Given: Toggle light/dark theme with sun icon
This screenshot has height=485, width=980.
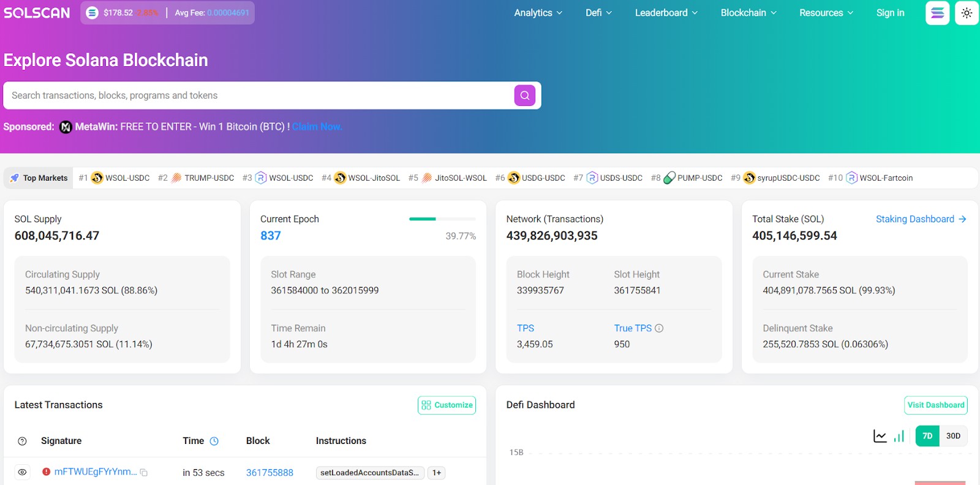Looking at the screenshot, I should [967, 13].
